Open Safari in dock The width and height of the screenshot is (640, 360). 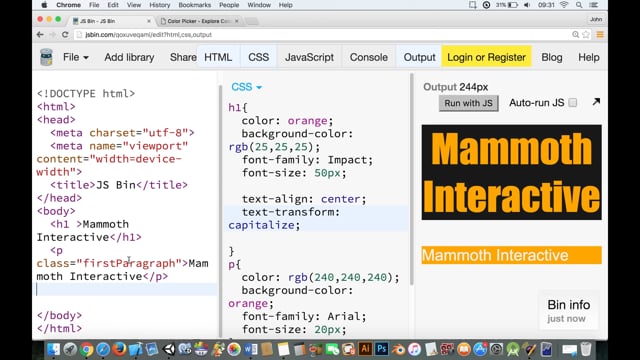point(103,349)
